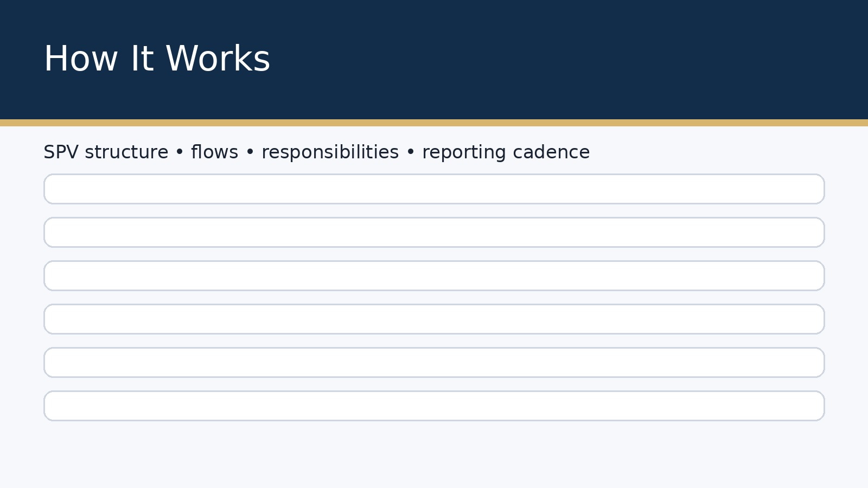The width and height of the screenshot is (868, 488).
Task: Click the last empty rounded box
Action: coord(434,406)
